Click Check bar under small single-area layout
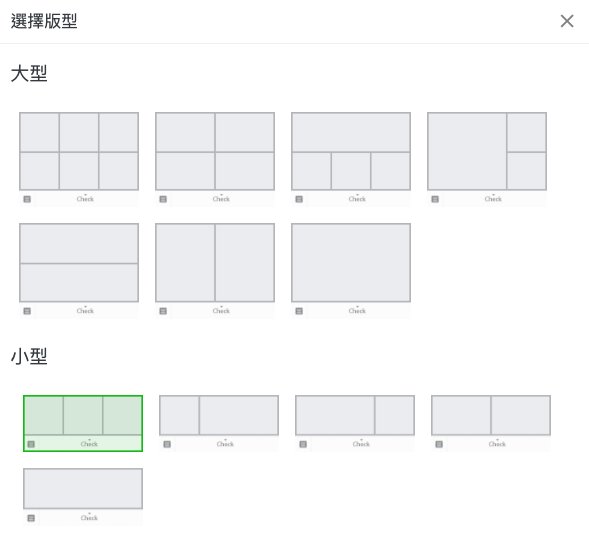Image resolution: width=589 pixels, height=545 pixels. click(91, 518)
